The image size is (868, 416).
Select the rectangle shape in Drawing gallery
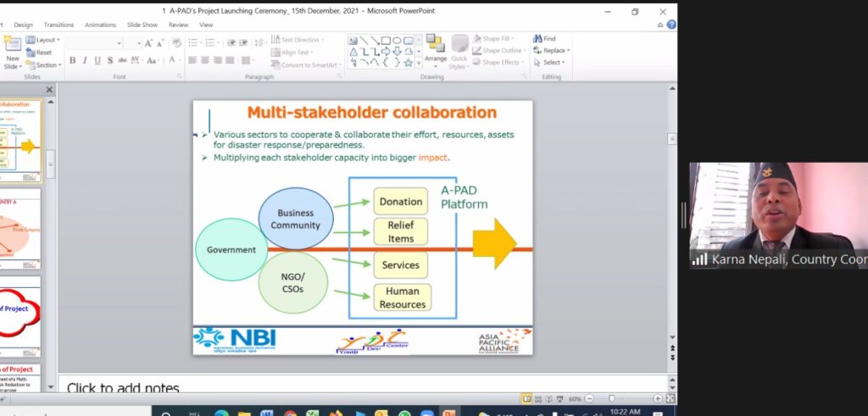click(386, 40)
